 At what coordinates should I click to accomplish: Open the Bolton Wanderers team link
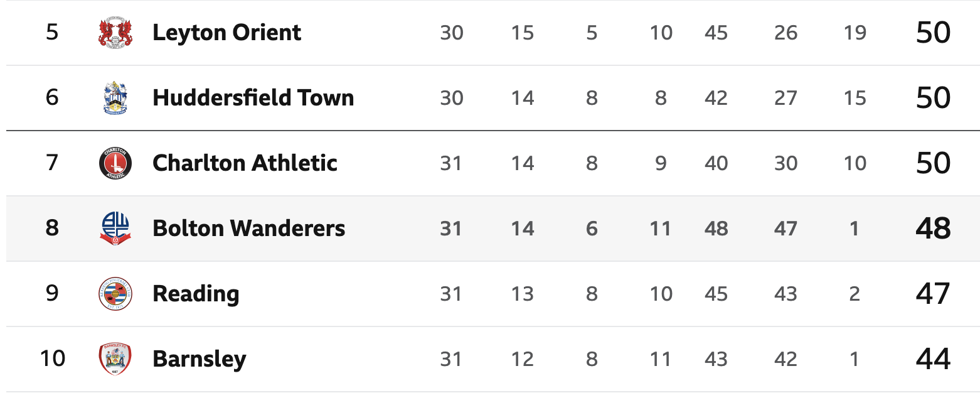(249, 229)
